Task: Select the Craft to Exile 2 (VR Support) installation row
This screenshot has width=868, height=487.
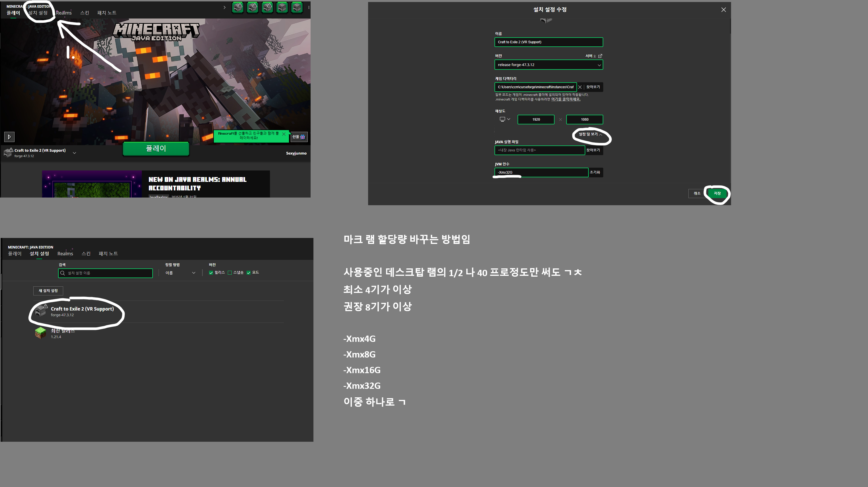Action: tap(158, 312)
